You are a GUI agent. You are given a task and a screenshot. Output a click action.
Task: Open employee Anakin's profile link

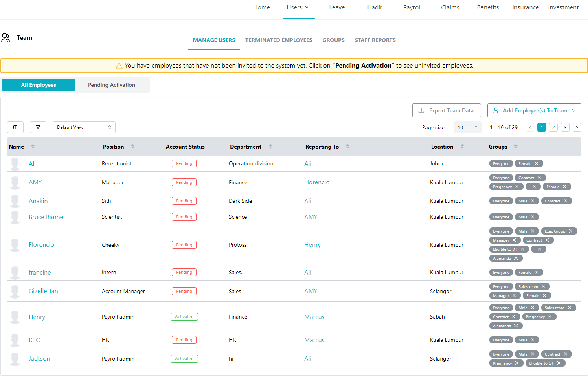(38, 201)
